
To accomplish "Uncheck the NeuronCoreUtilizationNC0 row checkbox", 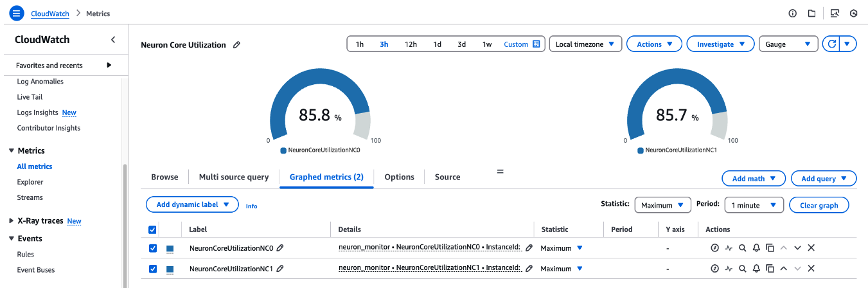I will point(152,248).
